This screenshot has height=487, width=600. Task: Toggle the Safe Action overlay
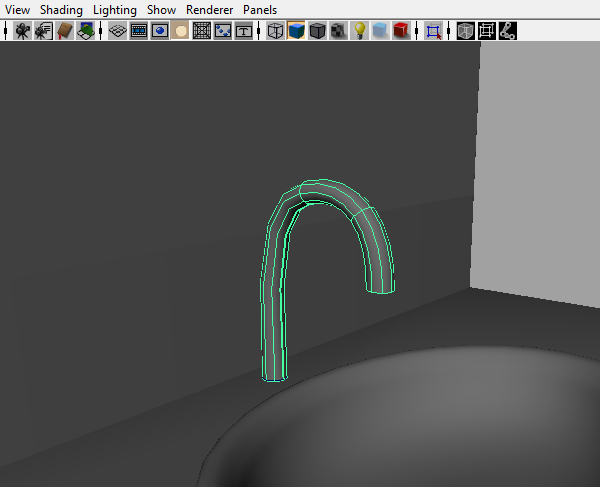click(x=223, y=31)
